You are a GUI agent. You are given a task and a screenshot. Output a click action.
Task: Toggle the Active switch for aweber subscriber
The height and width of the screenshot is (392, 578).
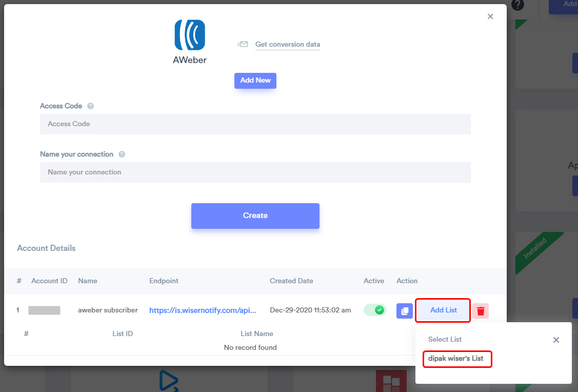coord(375,310)
